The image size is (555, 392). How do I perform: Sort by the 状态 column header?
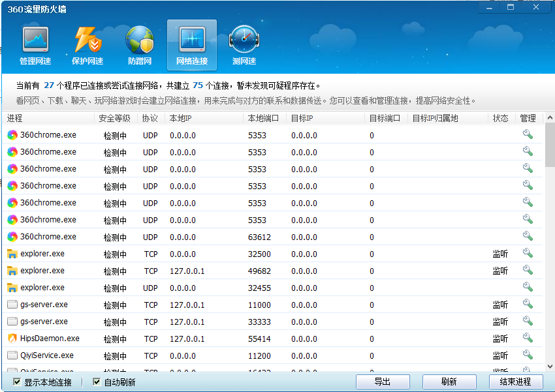click(x=502, y=118)
